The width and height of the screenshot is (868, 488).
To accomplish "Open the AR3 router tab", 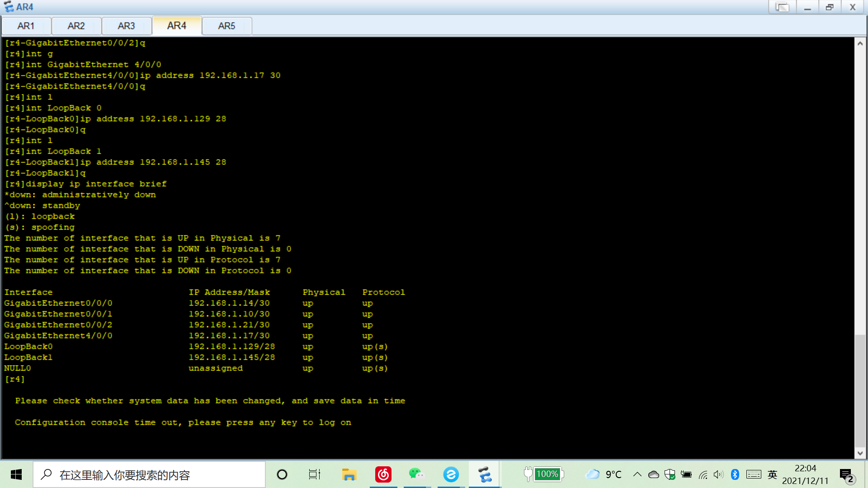I will pyautogui.click(x=126, y=26).
